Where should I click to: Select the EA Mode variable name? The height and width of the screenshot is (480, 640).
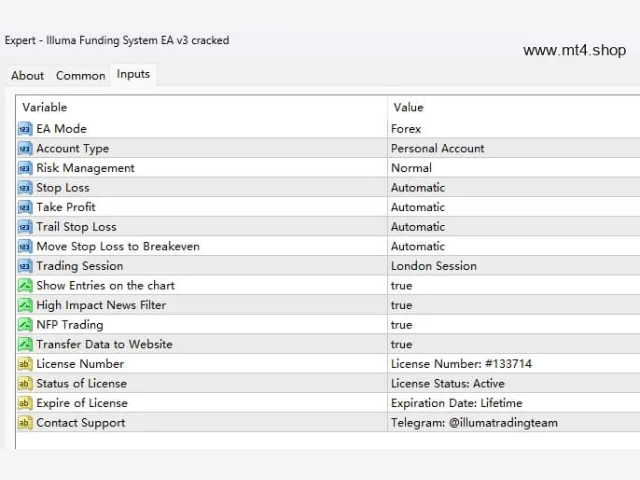click(x=62, y=129)
